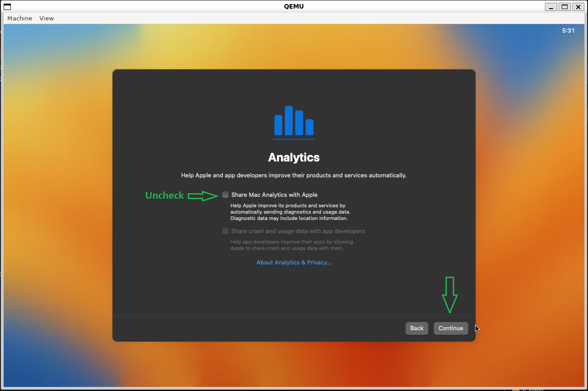This screenshot has height=391, width=588.
Task: Close the QEMU window
Action: pyautogui.click(x=578, y=6)
